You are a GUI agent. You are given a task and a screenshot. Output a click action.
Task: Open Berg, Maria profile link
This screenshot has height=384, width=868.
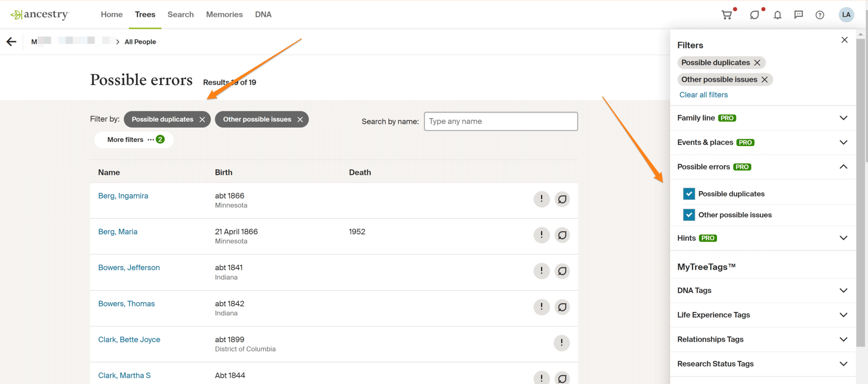click(118, 232)
